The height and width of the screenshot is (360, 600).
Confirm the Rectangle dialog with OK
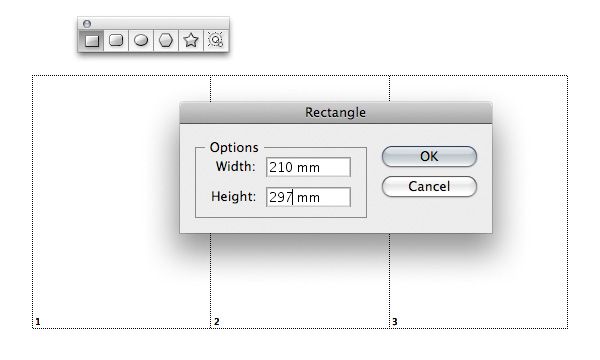tap(429, 156)
